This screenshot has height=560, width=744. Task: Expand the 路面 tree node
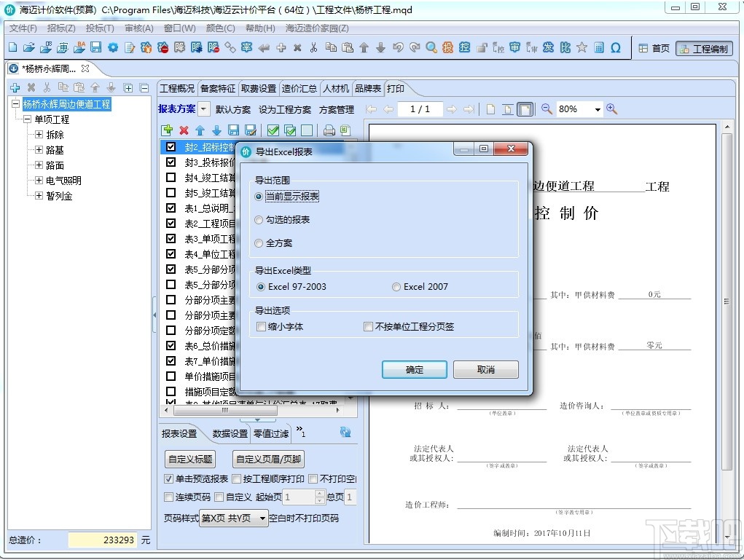click(39, 165)
